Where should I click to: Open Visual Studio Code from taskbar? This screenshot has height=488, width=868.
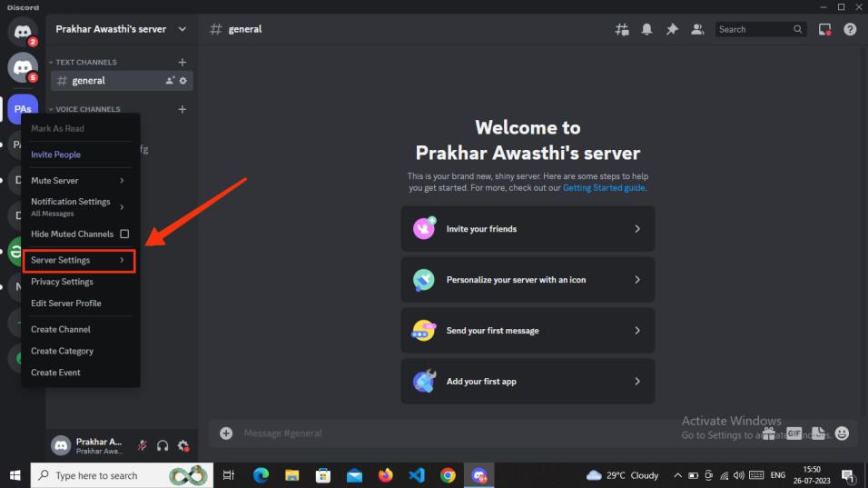pos(416,475)
